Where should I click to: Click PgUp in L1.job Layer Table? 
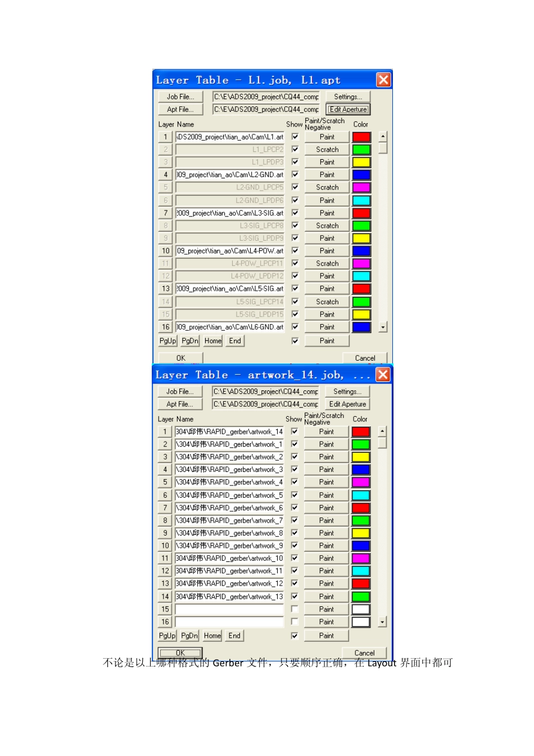pyautogui.click(x=168, y=341)
